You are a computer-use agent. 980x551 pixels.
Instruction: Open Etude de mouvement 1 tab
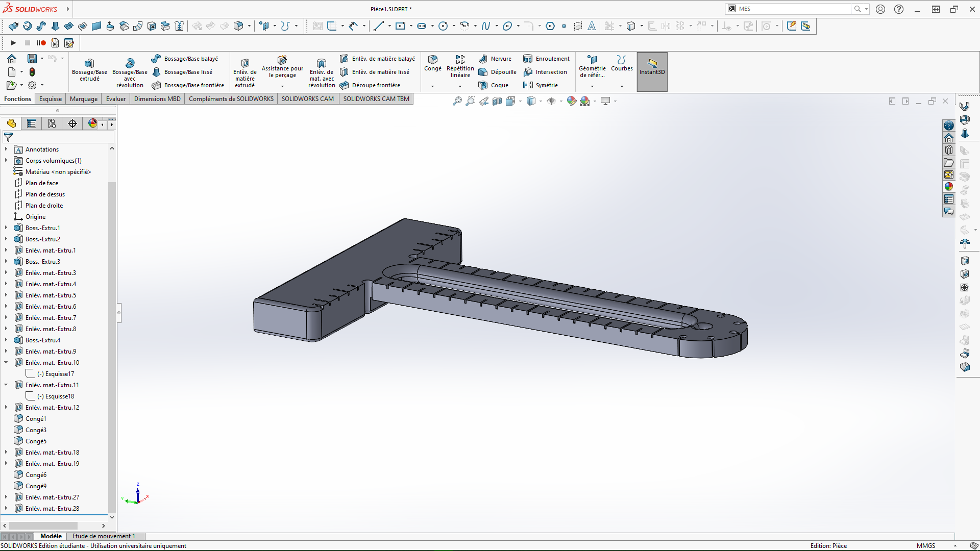pyautogui.click(x=104, y=536)
